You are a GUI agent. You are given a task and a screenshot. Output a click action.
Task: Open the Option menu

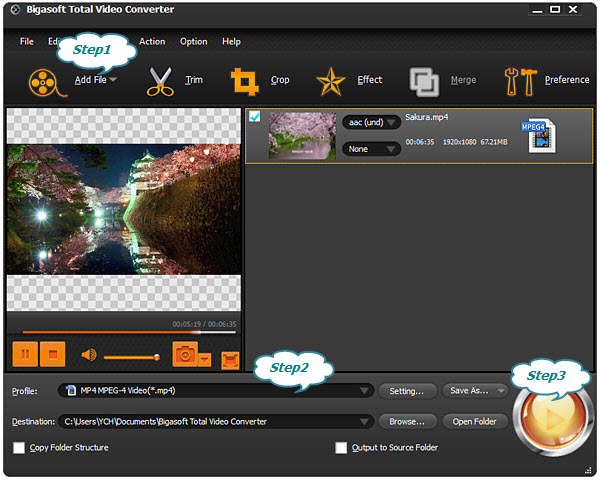point(194,41)
